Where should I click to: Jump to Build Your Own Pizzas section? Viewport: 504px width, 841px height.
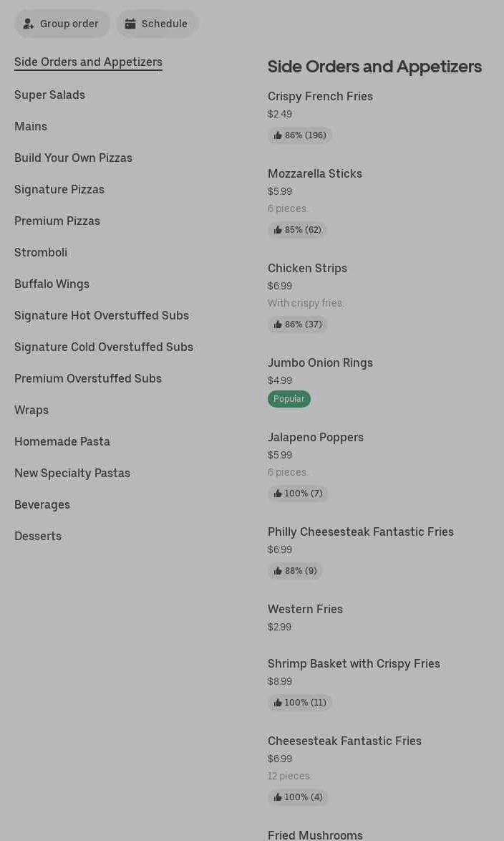click(73, 158)
